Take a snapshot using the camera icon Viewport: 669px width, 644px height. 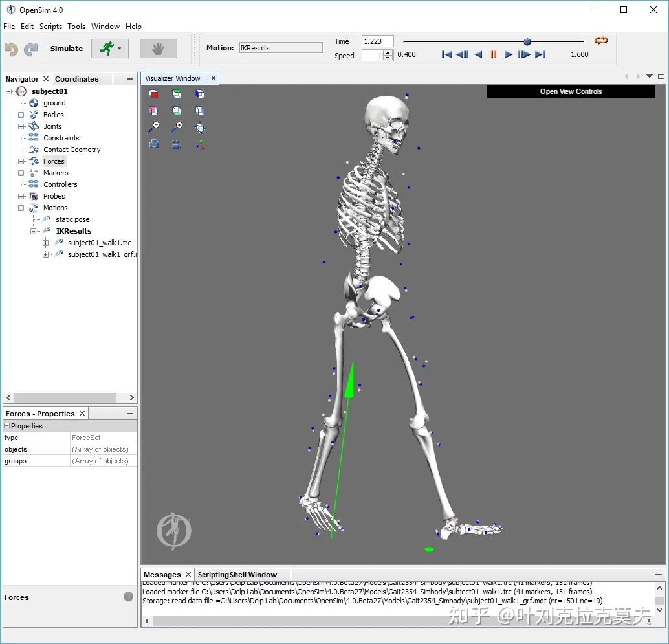153,144
